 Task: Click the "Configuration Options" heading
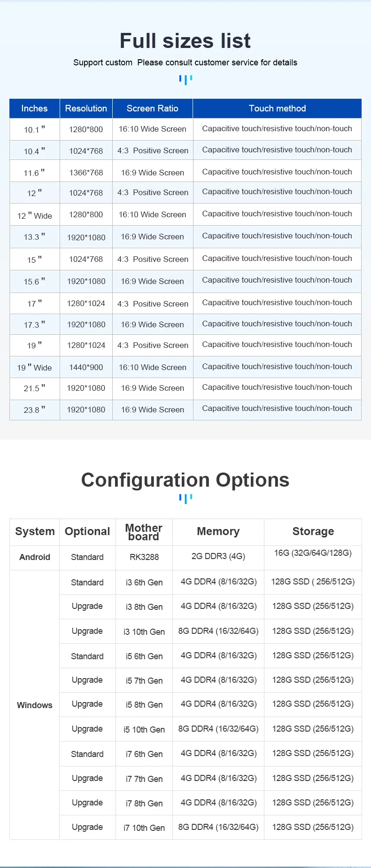coord(185,480)
